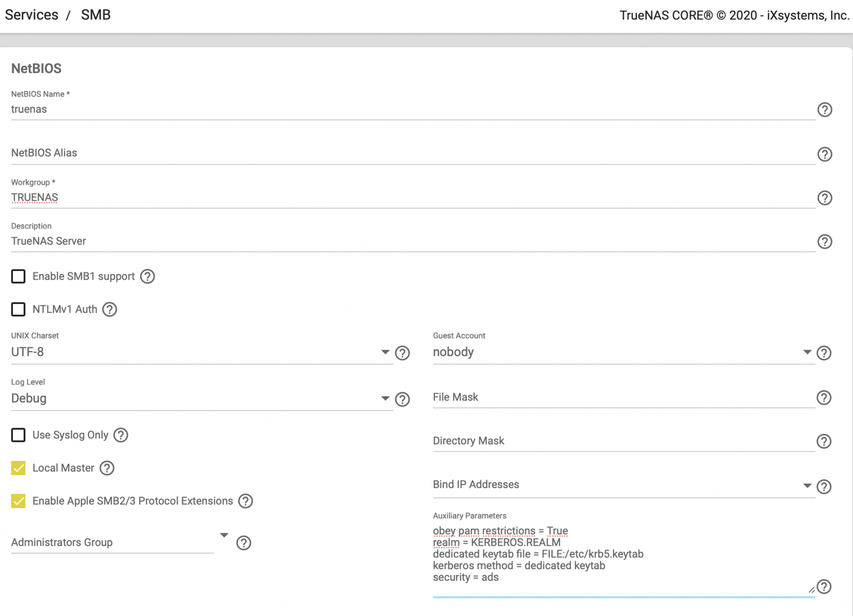Viewport: 853px width, 616px height.
Task: Open help icon next to Guest Account
Action: tap(824, 353)
